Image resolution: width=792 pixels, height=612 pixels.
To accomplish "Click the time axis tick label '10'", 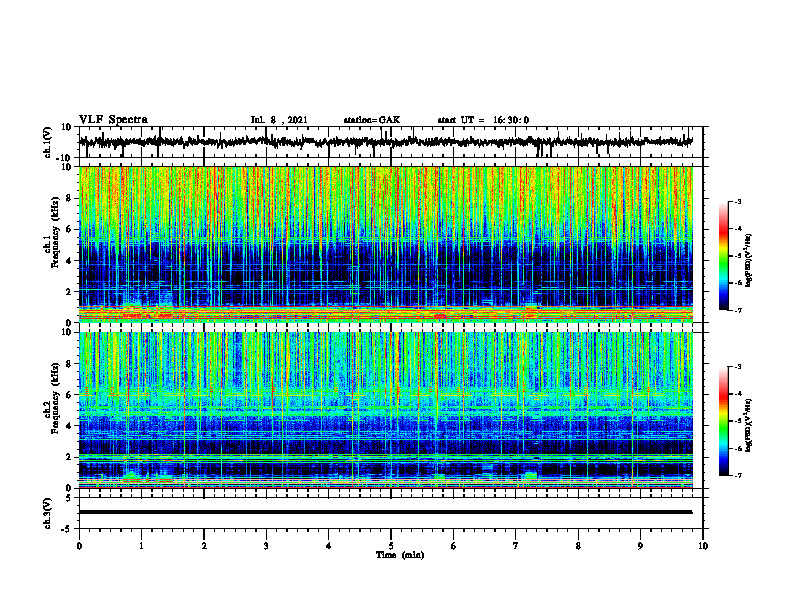I will [x=703, y=546].
